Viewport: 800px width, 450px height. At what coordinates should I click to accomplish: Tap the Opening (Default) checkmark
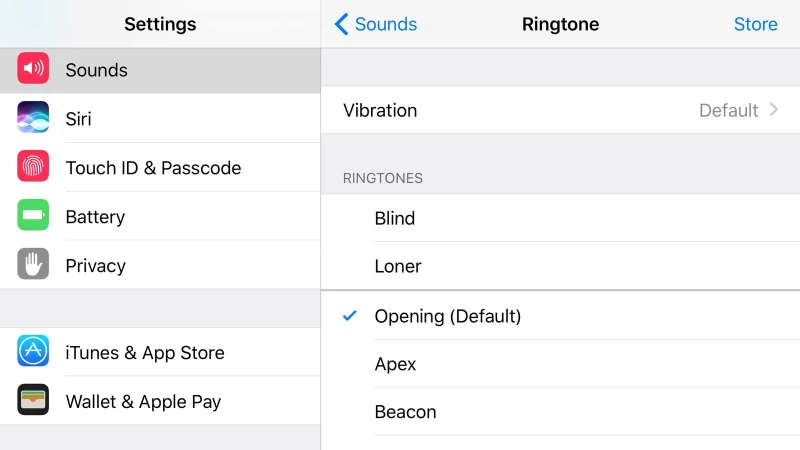[x=349, y=316]
